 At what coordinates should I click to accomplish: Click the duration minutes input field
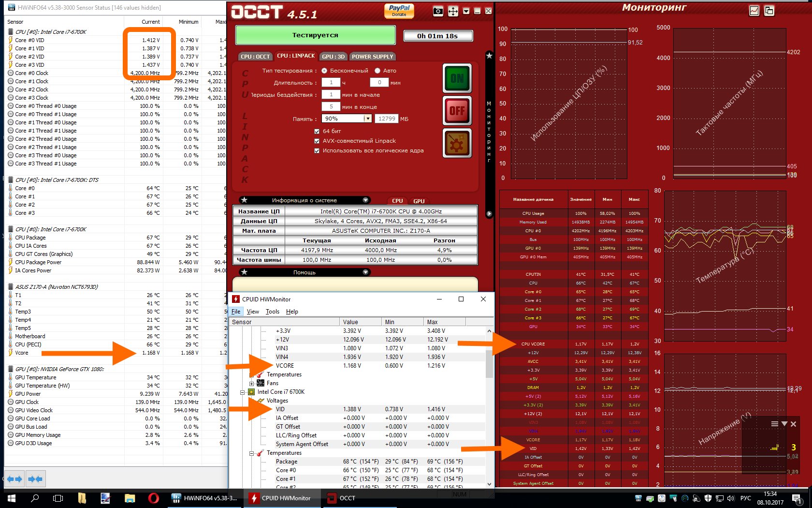(x=379, y=83)
